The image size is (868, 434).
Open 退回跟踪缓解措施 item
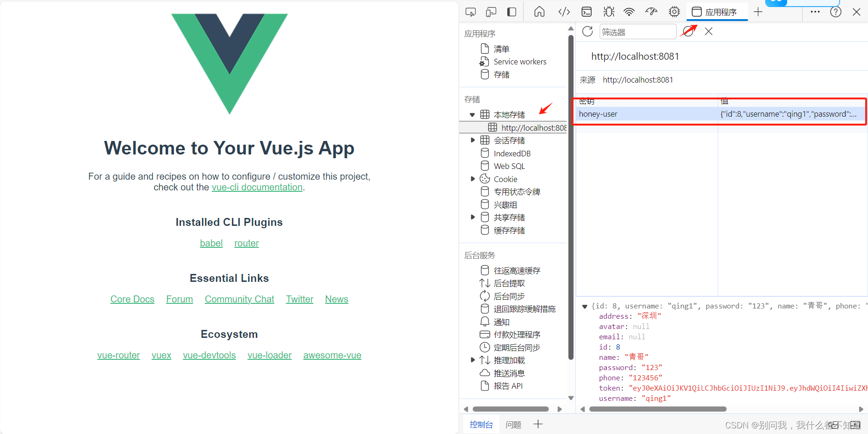click(525, 309)
